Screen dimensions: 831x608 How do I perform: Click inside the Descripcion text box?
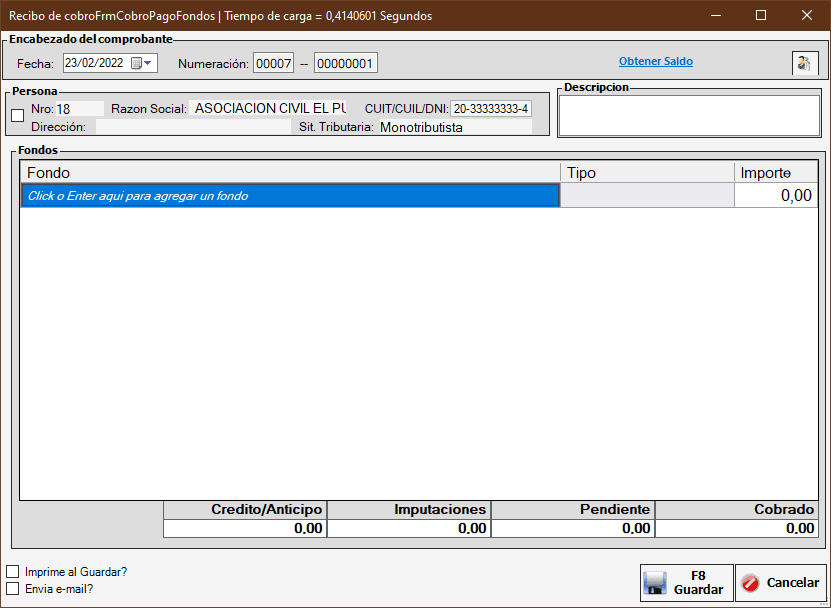click(x=688, y=116)
